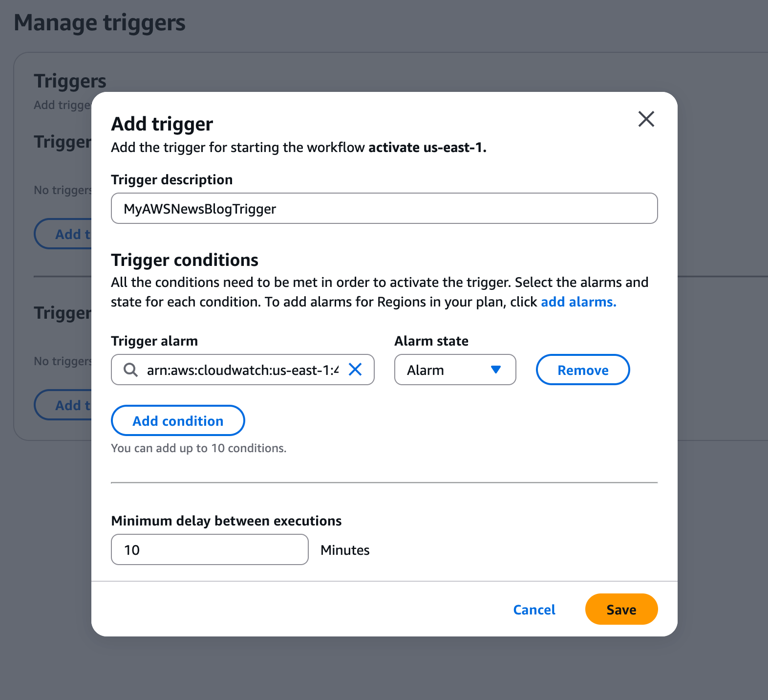The image size is (768, 700).
Task: Save the new trigger
Action: 621,609
